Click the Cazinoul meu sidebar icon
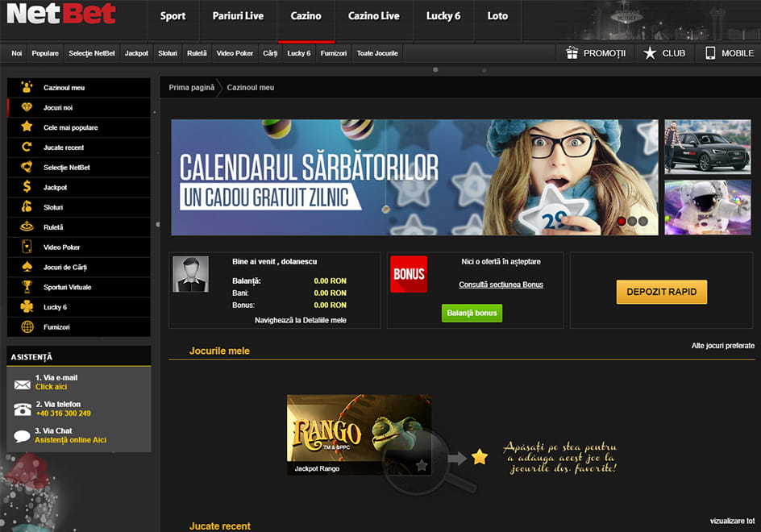The image size is (761, 532). 27,87
